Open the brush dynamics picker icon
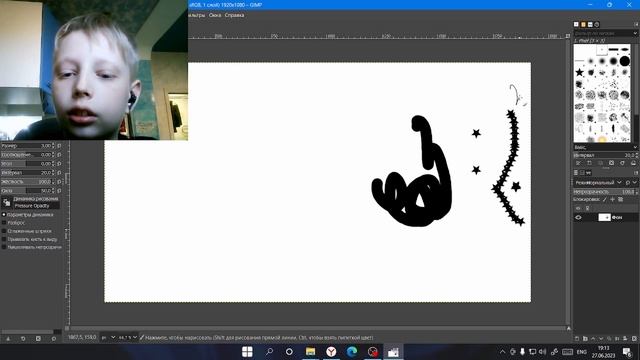Image resolution: width=640 pixels, height=360 pixels. pos(7,202)
